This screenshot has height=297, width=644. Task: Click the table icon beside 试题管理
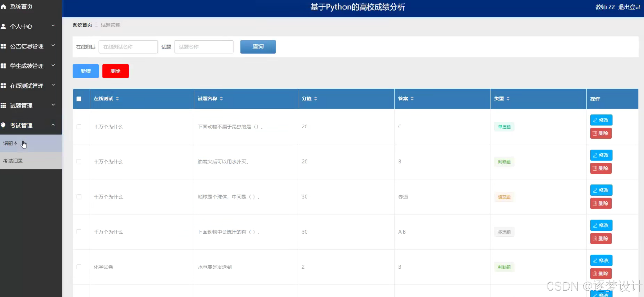point(3,105)
